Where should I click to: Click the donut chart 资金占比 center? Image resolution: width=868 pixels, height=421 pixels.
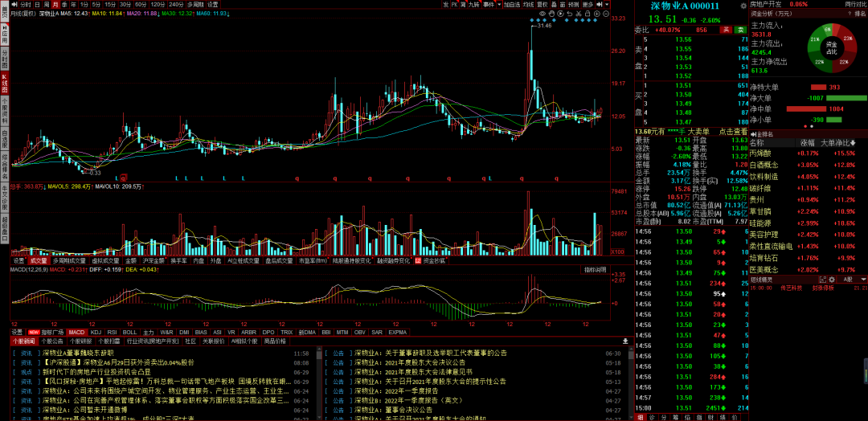[831, 47]
